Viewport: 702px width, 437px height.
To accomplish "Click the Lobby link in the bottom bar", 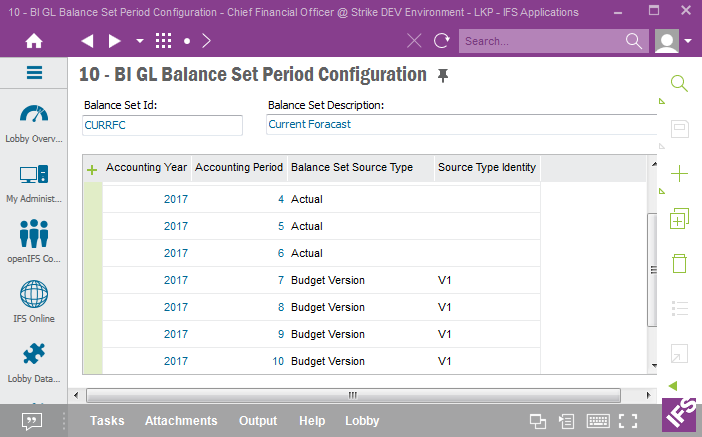I will [362, 421].
